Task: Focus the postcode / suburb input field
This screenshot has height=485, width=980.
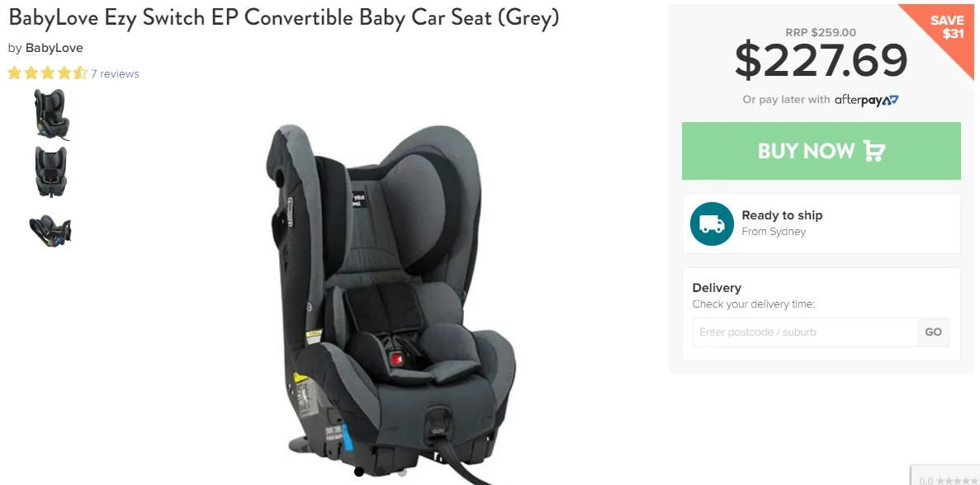Action: coord(805,332)
